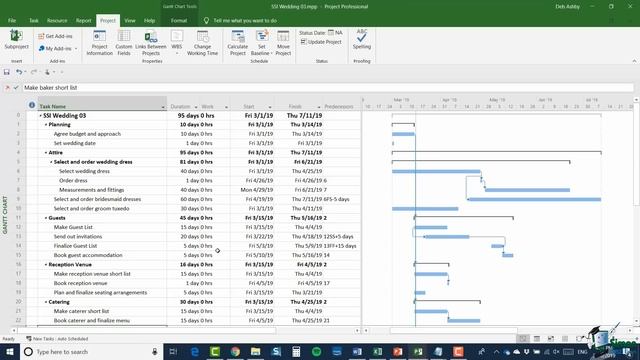Open the Windows Start menu
This screenshot has height=360, width=640.
10,351
